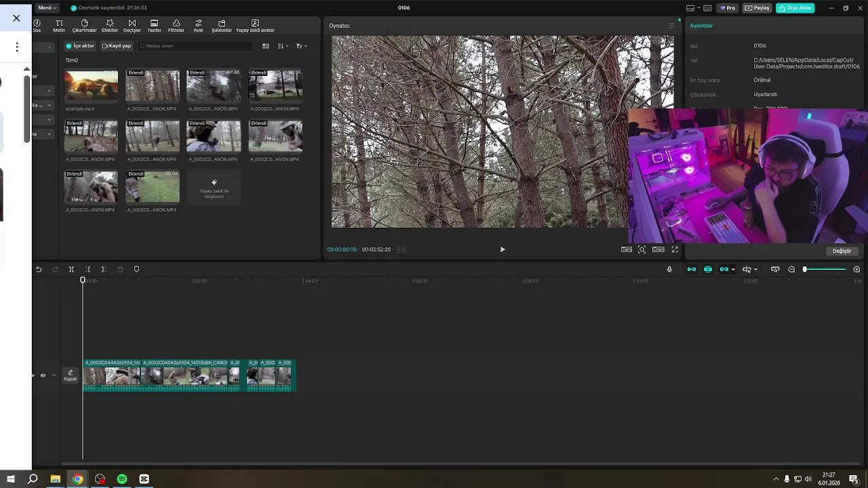Open the Ayar adjustment panel
Image resolution: width=868 pixels, height=488 pixels.
pos(198,26)
